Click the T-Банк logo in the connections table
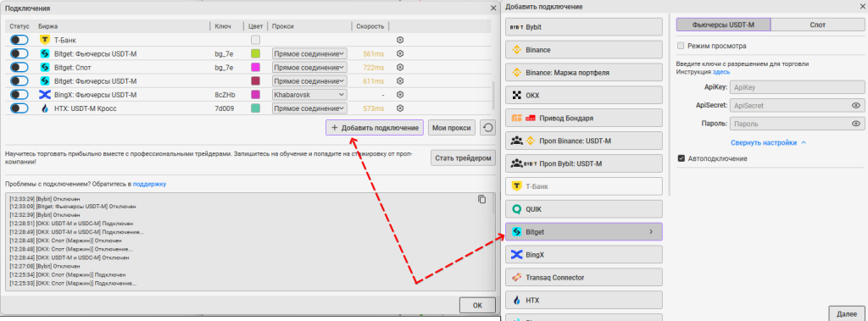The image size is (868, 321). (x=45, y=40)
